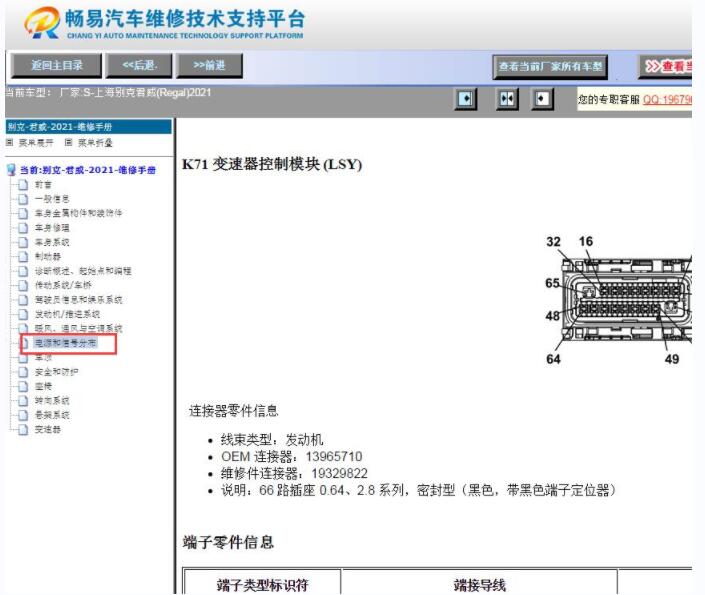
Task: Open 查看当前厂家所有车型 button
Action: [x=550, y=67]
